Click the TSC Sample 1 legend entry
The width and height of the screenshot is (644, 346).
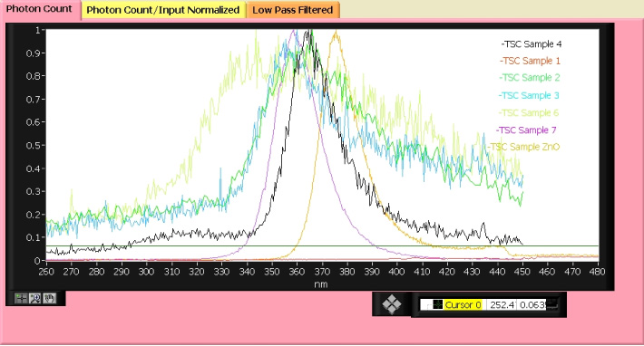click(530, 61)
